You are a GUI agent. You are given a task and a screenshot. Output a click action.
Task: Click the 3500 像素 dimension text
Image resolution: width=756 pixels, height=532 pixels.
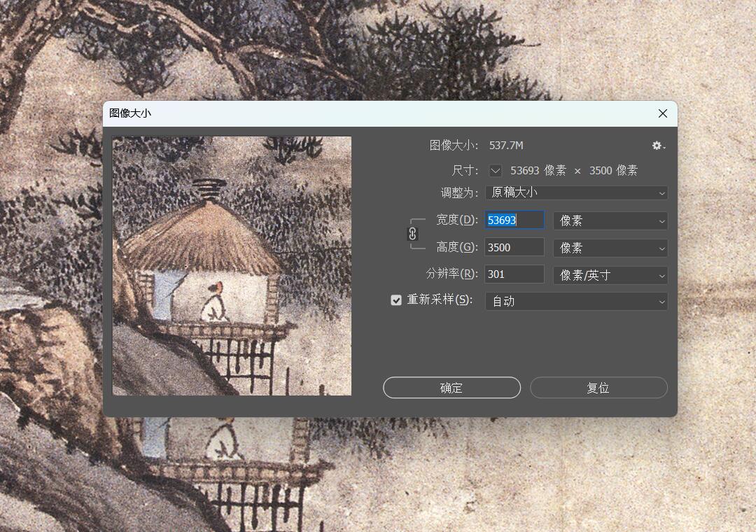613,171
